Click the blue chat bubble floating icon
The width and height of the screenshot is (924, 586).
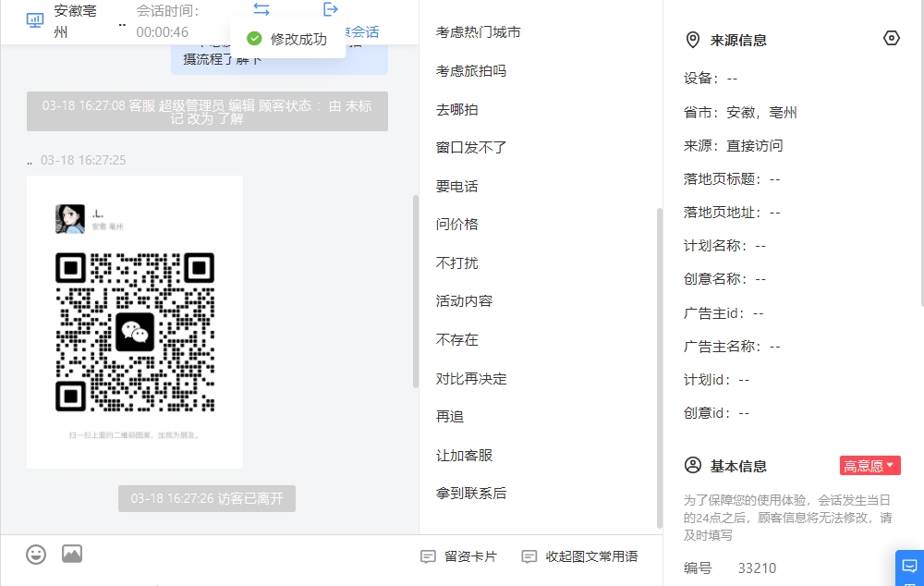(909, 568)
